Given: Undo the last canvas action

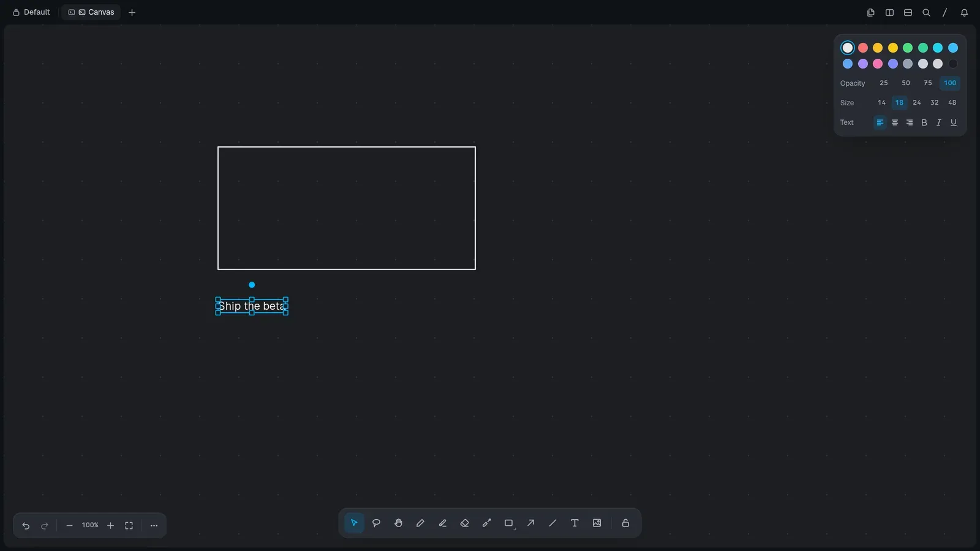Looking at the screenshot, I should click(x=26, y=525).
